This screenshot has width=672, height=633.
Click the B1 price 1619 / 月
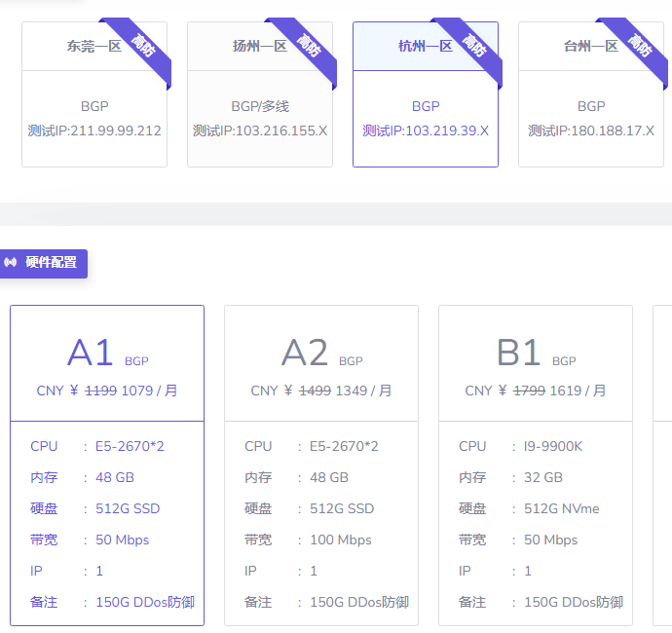(578, 391)
